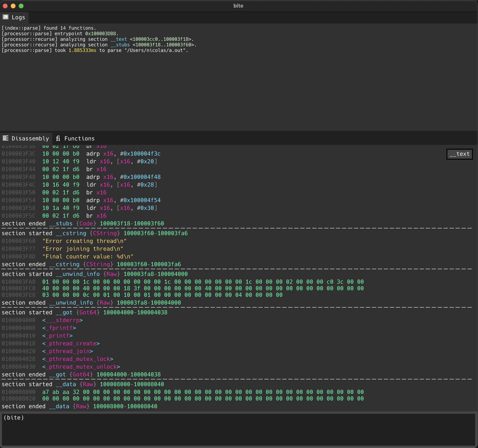Click the Functions script-f icon
The image size is (478, 448).
[58, 138]
